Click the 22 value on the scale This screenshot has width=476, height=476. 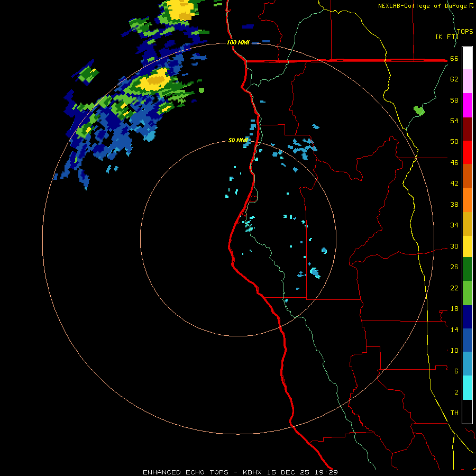coord(454,288)
